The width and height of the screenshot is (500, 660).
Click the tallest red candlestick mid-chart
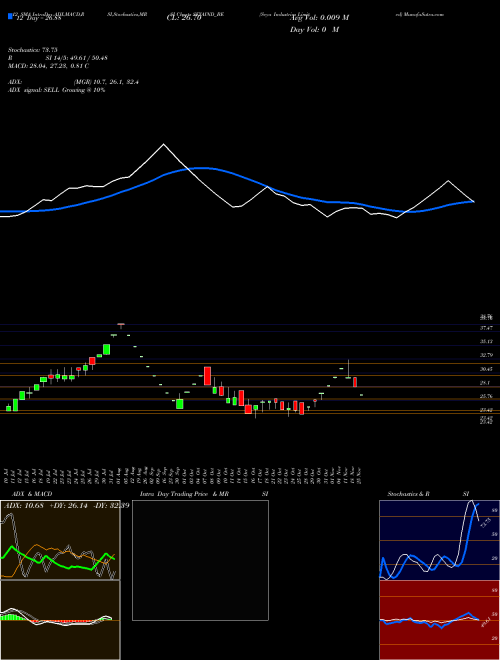click(207, 375)
